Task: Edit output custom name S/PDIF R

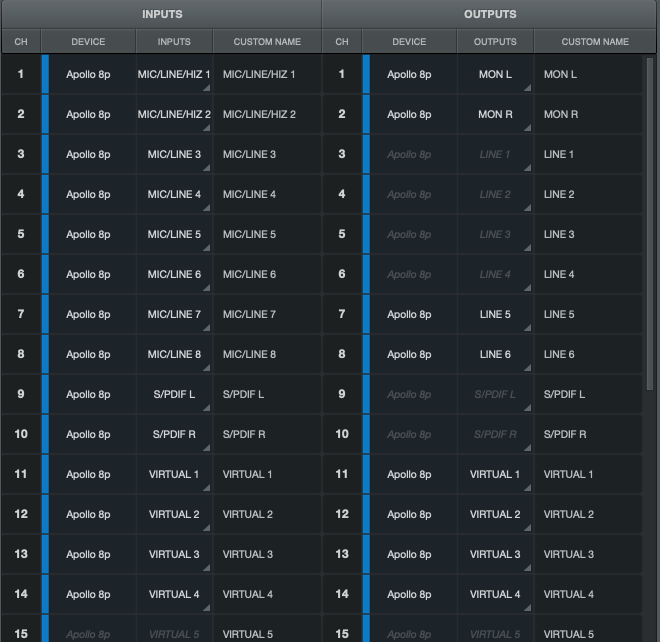Action: tap(588, 434)
